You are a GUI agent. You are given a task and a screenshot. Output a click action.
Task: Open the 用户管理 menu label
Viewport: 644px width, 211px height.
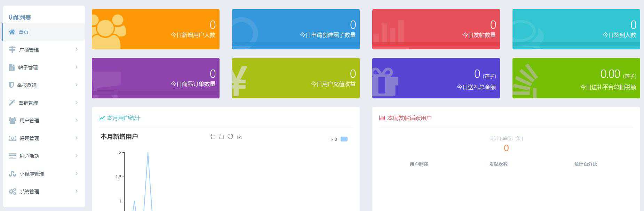tap(29, 121)
